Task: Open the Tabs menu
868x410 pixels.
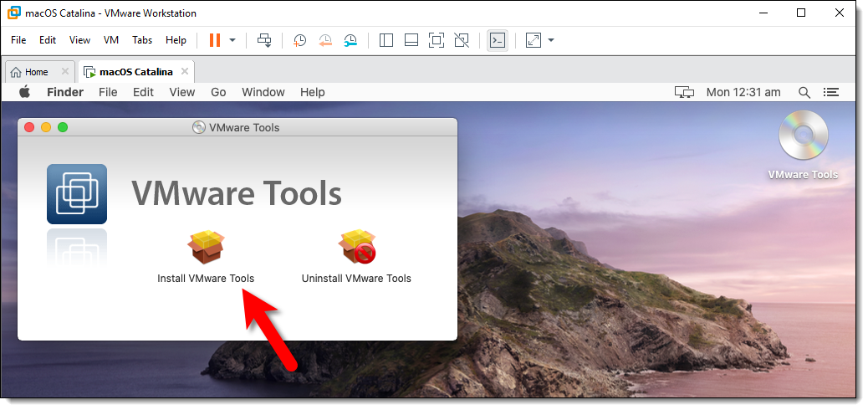Action: click(142, 40)
